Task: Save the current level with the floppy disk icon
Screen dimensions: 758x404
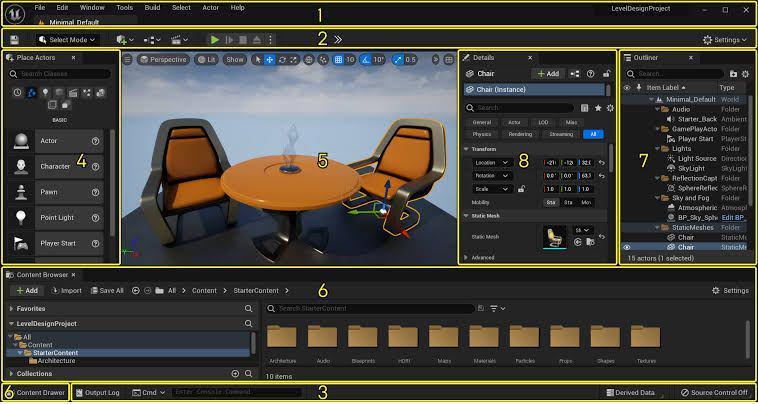Action: tap(15, 40)
